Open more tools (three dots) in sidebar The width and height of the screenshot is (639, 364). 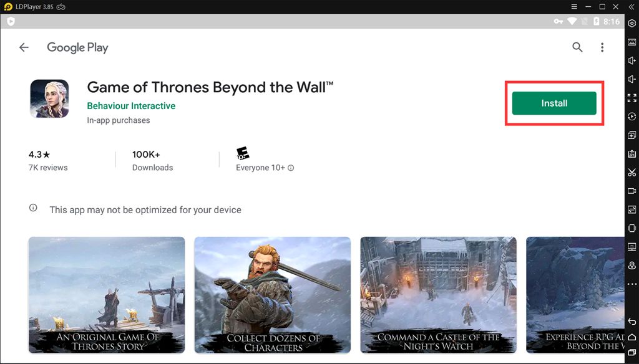(632, 284)
